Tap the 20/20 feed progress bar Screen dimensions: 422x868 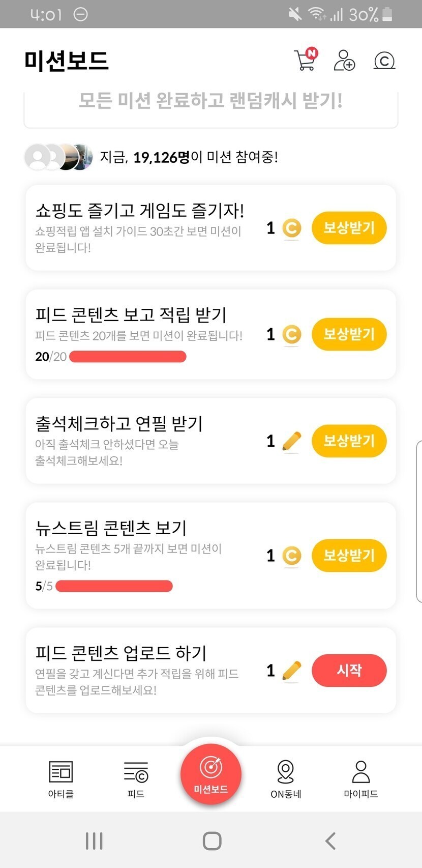(128, 357)
